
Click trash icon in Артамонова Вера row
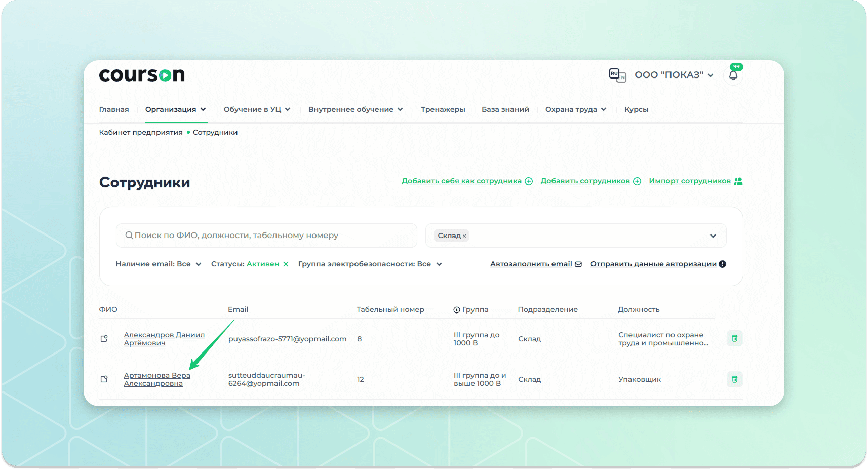coord(734,379)
